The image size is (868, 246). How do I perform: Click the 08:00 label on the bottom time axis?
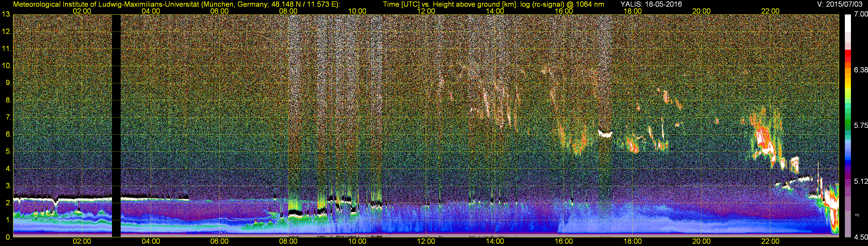coord(288,241)
